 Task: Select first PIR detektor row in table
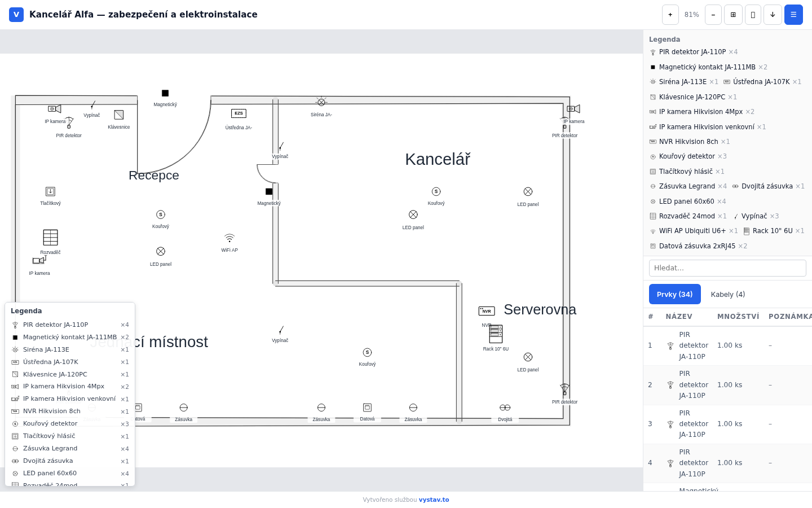(x=727, y=345)
